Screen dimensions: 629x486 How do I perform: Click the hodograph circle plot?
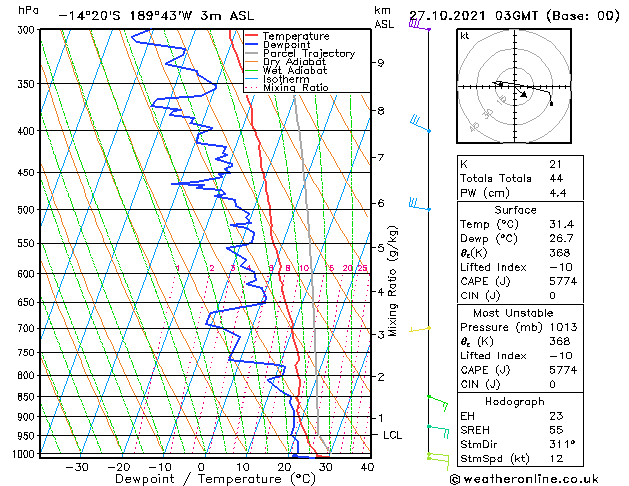click(513, 86)
